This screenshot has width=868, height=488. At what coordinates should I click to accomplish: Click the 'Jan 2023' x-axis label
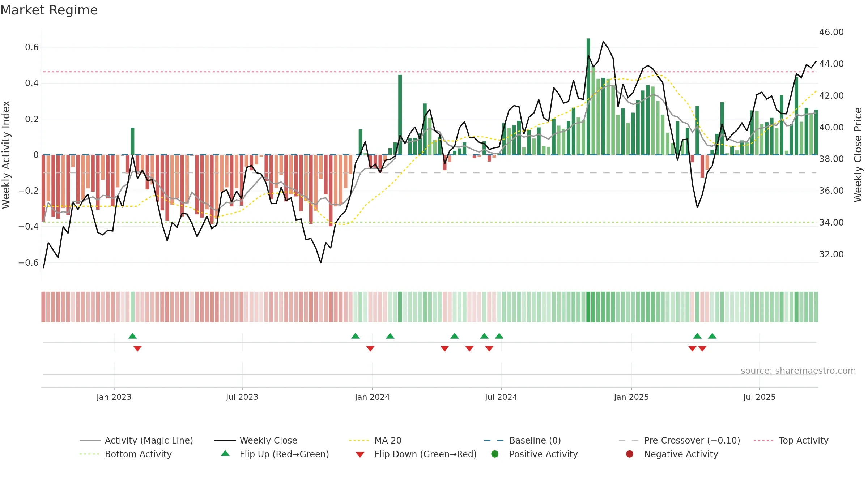click(114, 397)
